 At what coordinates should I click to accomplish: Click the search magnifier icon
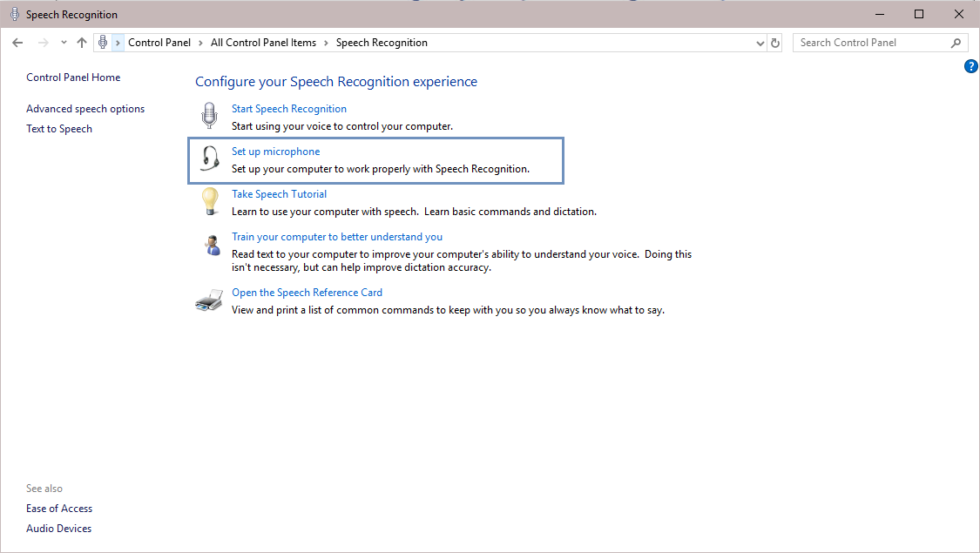pyautogui.click(x=956, y=43)
